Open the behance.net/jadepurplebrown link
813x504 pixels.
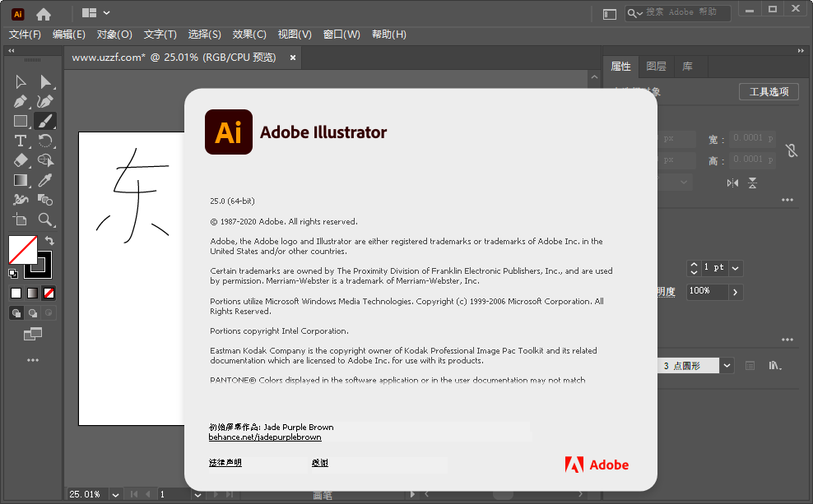[x=265, y=437]
